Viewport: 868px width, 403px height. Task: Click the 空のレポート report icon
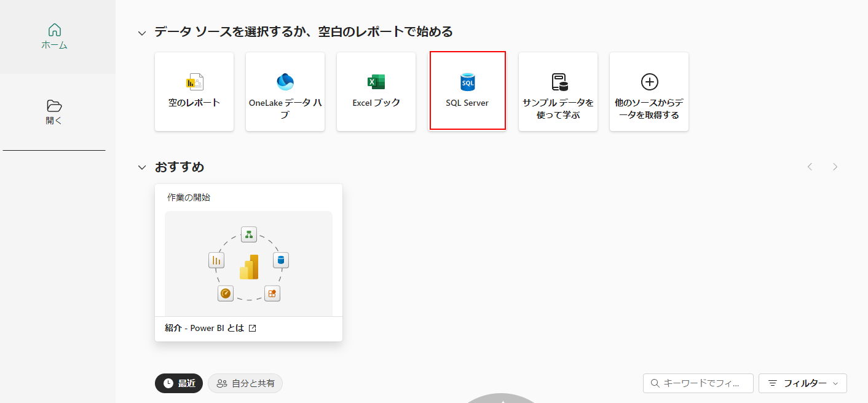(x=194, y=81)
